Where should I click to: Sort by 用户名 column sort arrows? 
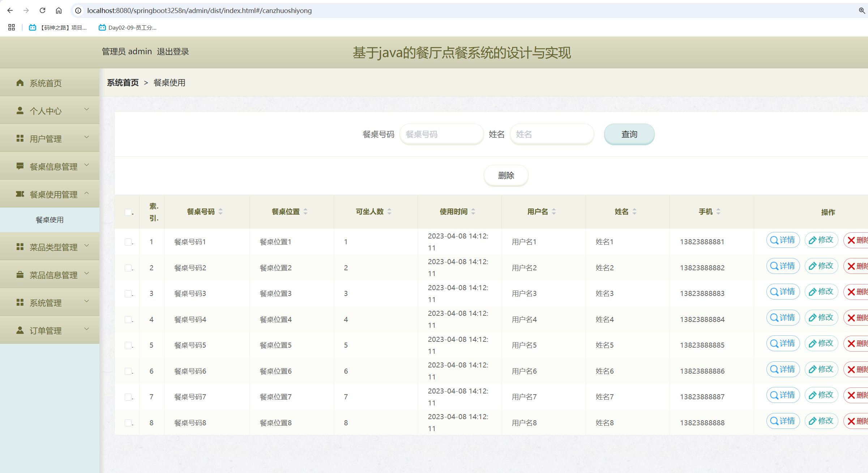(x=554, y=212)
